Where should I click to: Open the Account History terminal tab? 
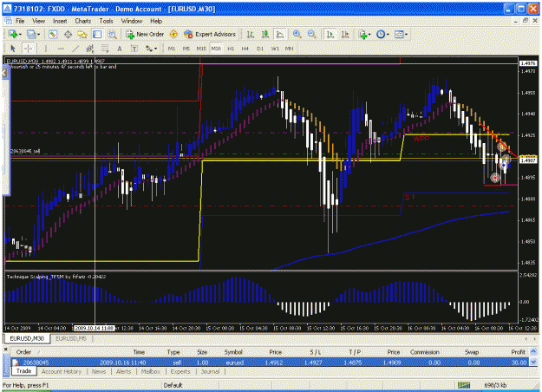[x=62, y=371]
